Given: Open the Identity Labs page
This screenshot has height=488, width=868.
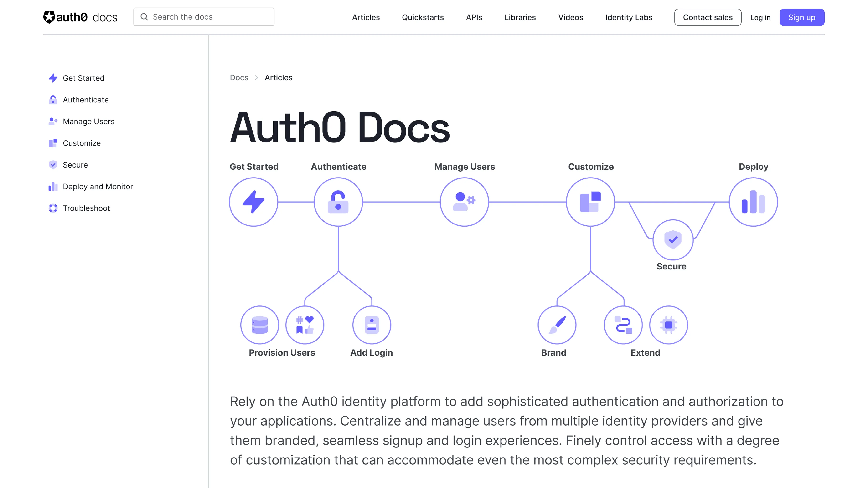Looking at the screenshot, I should [628, 17].
